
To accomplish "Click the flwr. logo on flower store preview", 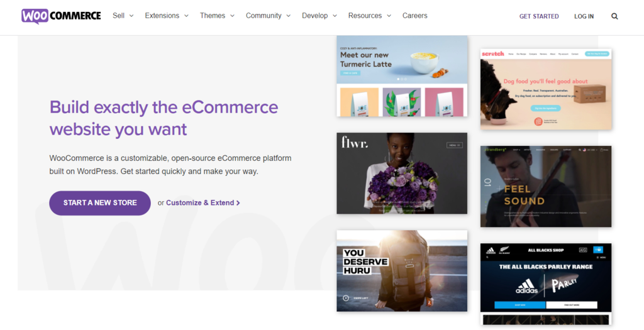I will tap(355, 144).
